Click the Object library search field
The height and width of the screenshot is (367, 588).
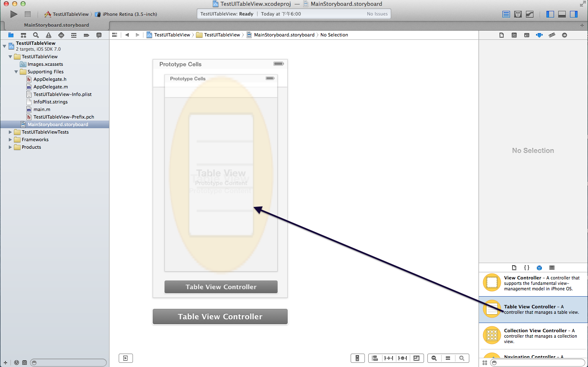tap(538, 363)
